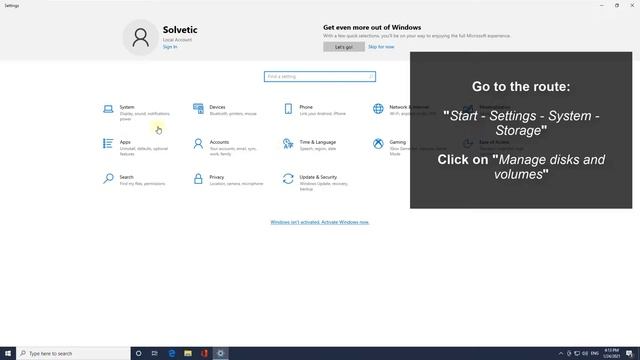Open Time & Language settings
Image resolution: width=640 pixels, height=360 pixels.
pos(309,145)
